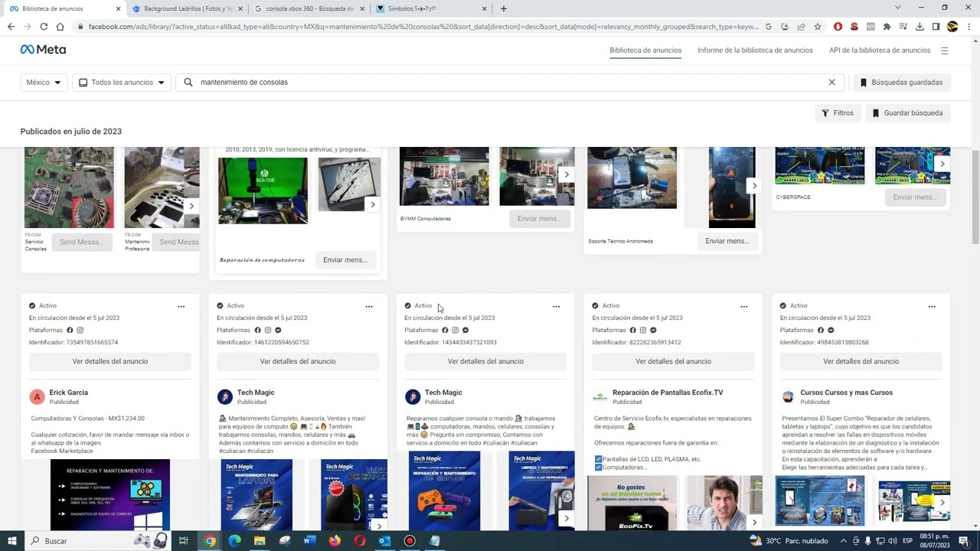
Task: Open three-dot menu on Cursos Cursos ad
Action: (932, 306)
